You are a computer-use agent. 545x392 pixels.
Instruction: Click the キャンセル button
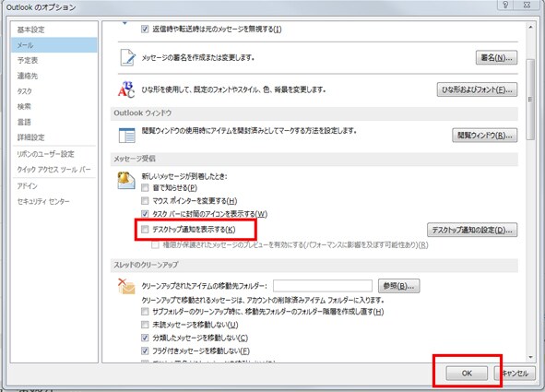pos(515,374)
